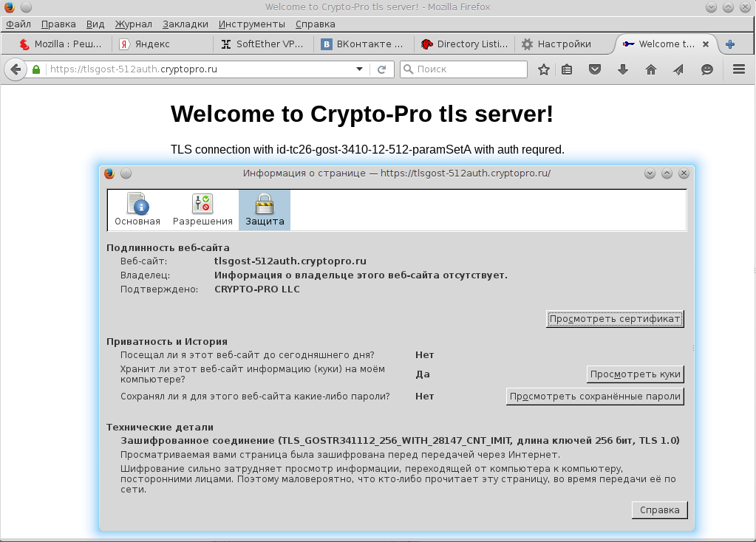Open the hamburger menu icon

pyautogui.click(x=739, y=69)
